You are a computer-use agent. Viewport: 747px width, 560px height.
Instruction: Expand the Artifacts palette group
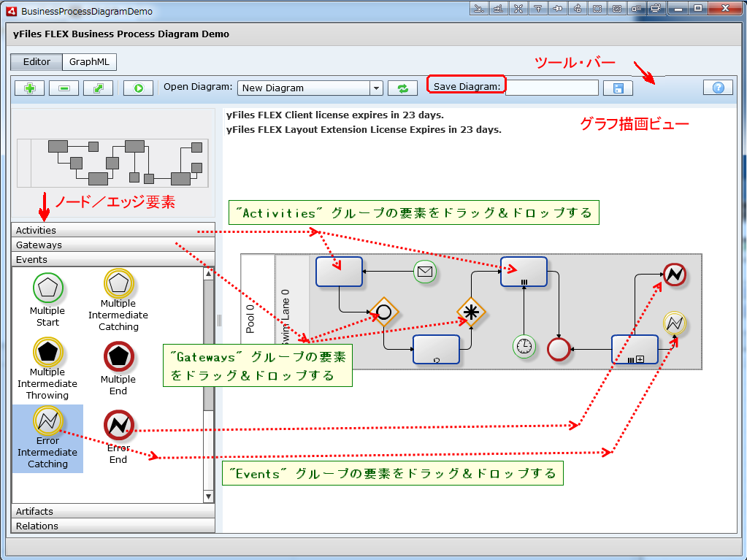pyautogui.click(x=113, y=511)
